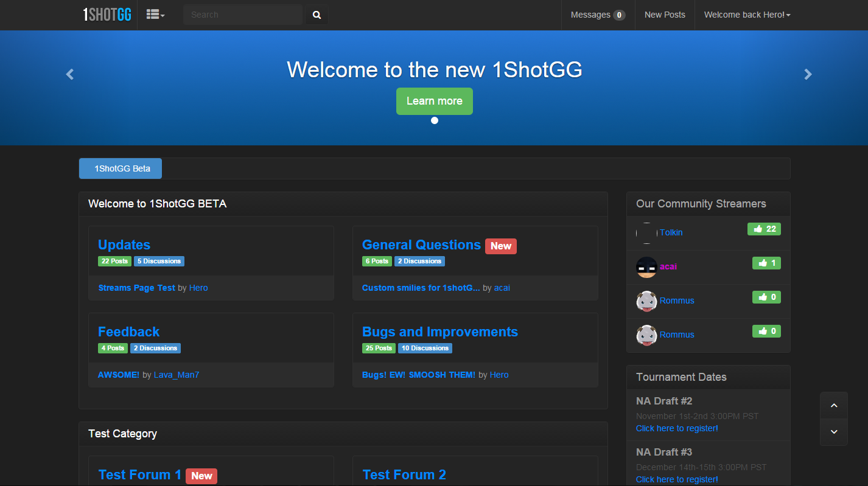Open acai's stream link in streamers list
Screen dimensions: 868x486
click(x=668, y=266)
